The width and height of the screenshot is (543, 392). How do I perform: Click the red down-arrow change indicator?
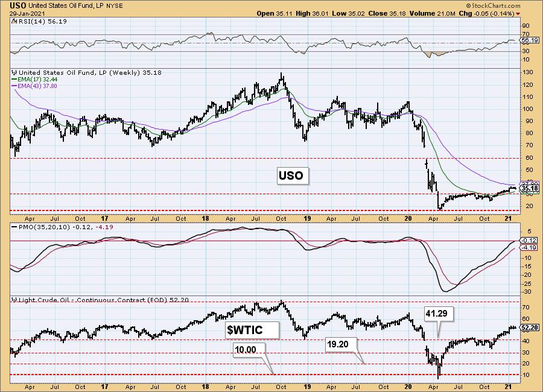coord(518,14)
